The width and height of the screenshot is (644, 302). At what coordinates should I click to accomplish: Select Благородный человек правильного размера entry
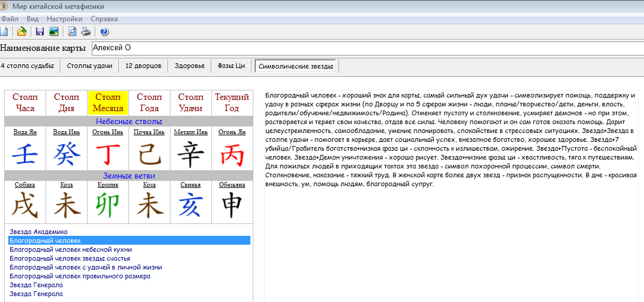[x=80, y=276]
